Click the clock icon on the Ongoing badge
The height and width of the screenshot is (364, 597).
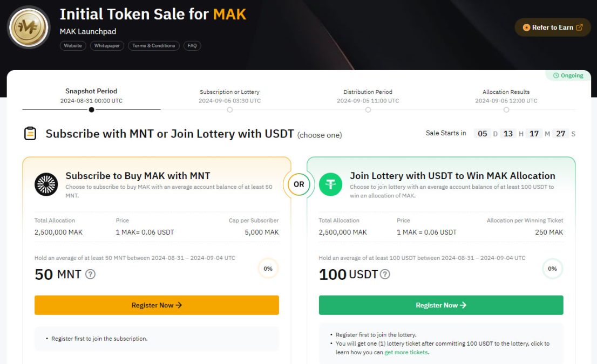click(556, 75)
